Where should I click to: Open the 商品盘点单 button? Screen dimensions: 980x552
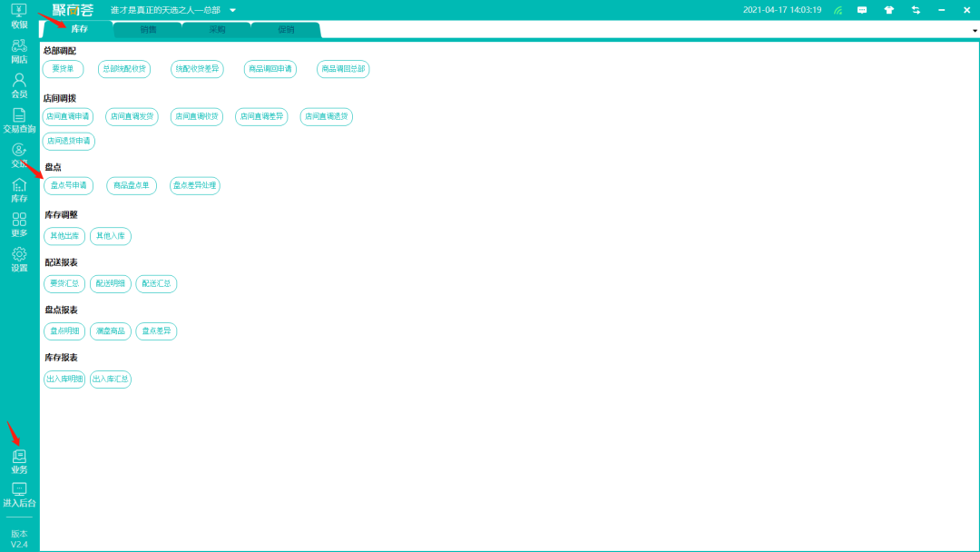tap(132, 185)
